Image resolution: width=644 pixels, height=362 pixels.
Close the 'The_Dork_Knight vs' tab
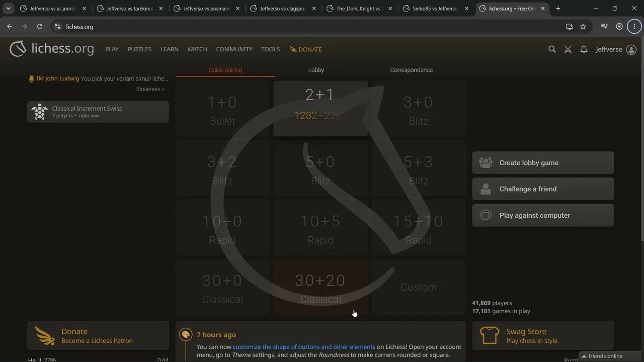click(x=391, y=9)
